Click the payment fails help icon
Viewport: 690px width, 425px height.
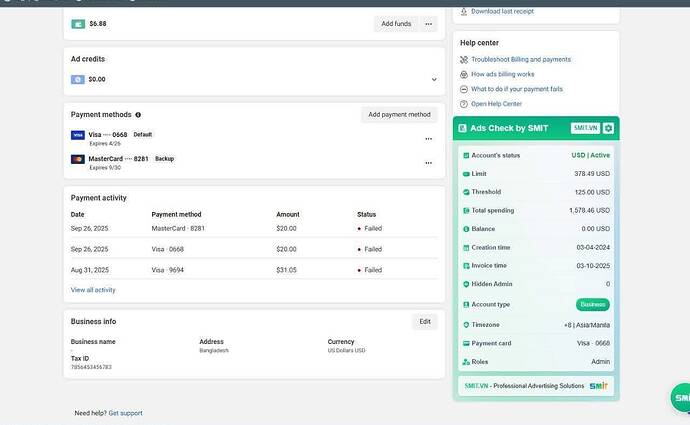tap(463, 89)
